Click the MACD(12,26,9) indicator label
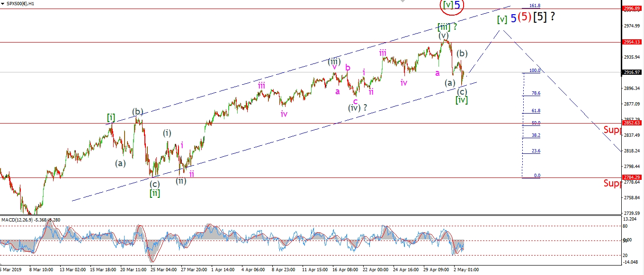The image size is (644, 275). coord(30,220)
